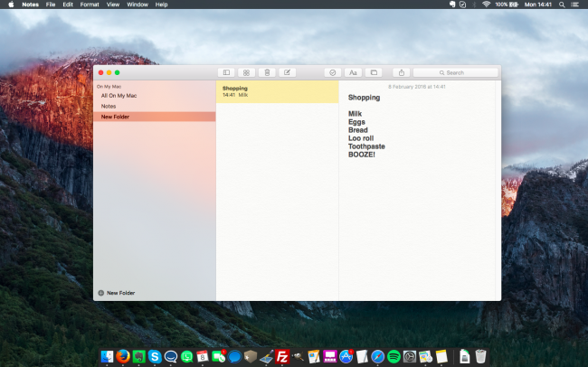Click the BOOZE! line in note
This screenshot has width=588, height=367.
click(362, 155)
